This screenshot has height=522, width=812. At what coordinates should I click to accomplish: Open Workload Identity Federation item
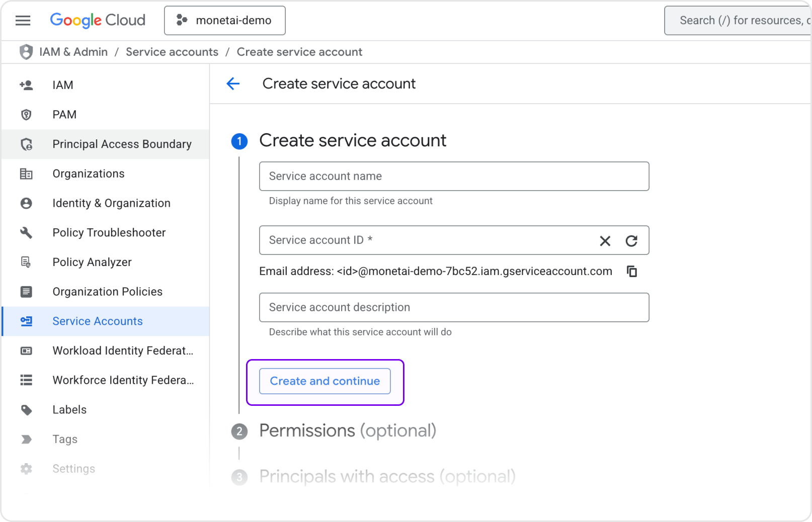[x=106, y=351]
